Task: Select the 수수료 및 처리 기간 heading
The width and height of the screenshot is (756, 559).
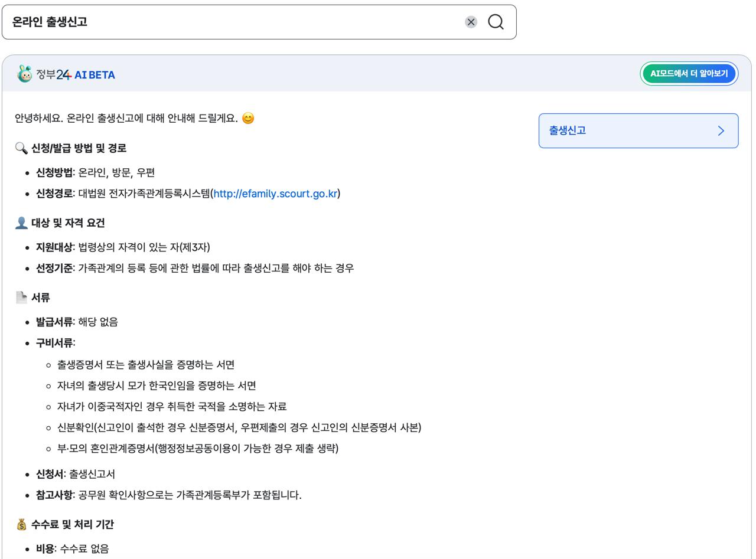Action: tap(72, 524)
